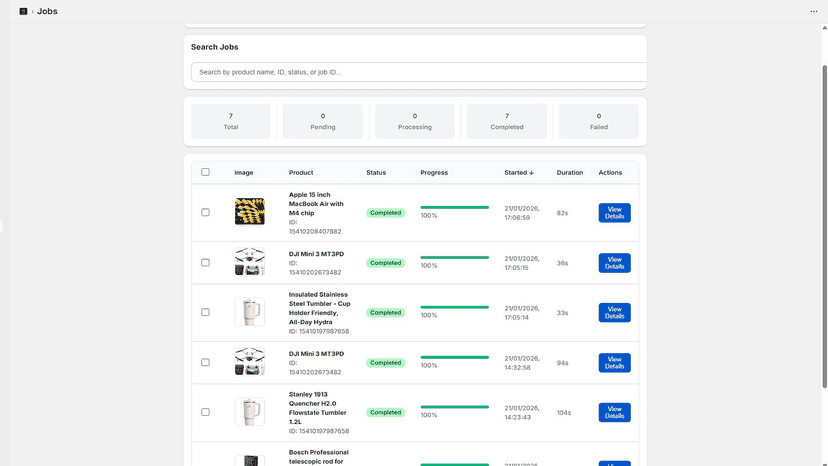Filter by Pending jobs card
The width and height of the screenshot is (828, 466).
pos(323,122)
